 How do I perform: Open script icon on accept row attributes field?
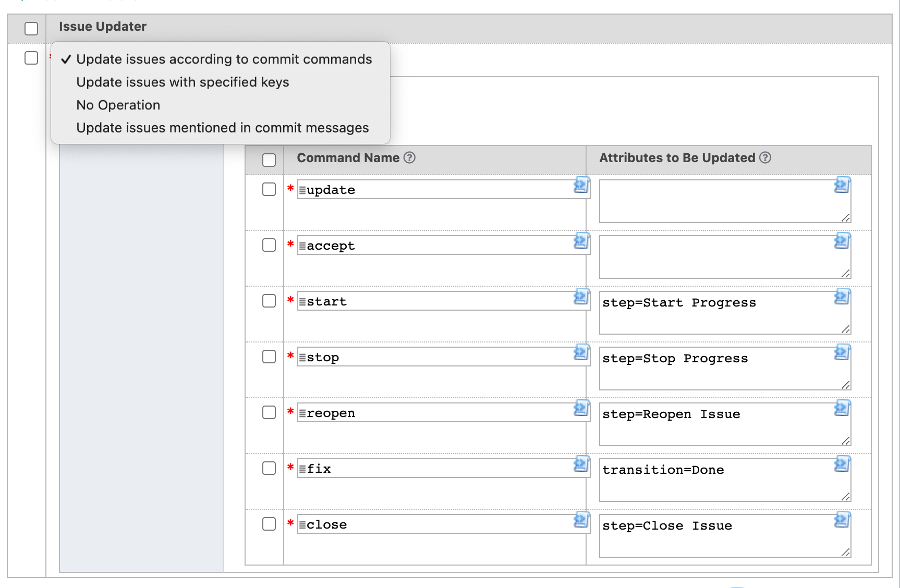(842, 241)
